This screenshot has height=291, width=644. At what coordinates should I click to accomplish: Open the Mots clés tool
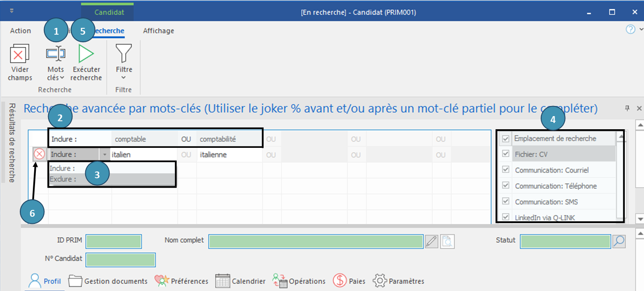pos(55,54)
